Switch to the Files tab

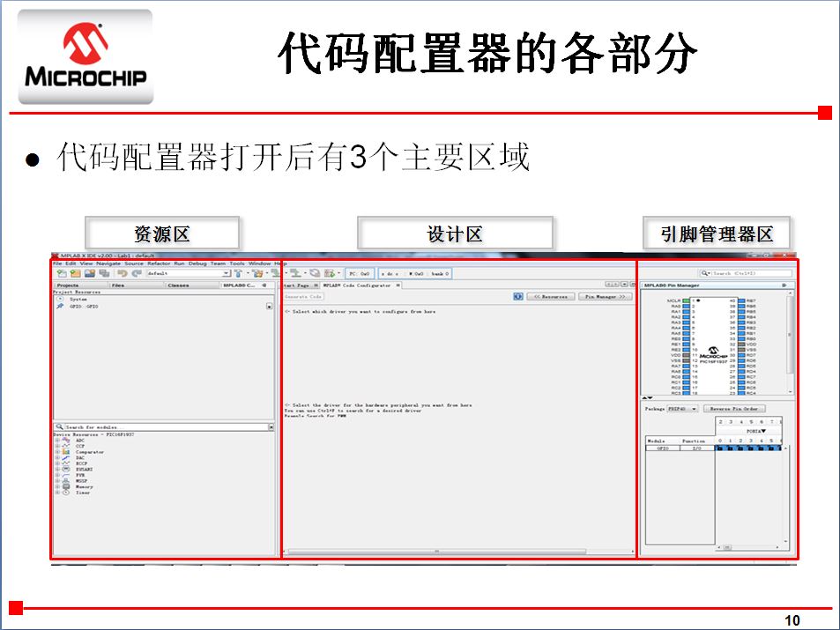click(x=137, y=285)
